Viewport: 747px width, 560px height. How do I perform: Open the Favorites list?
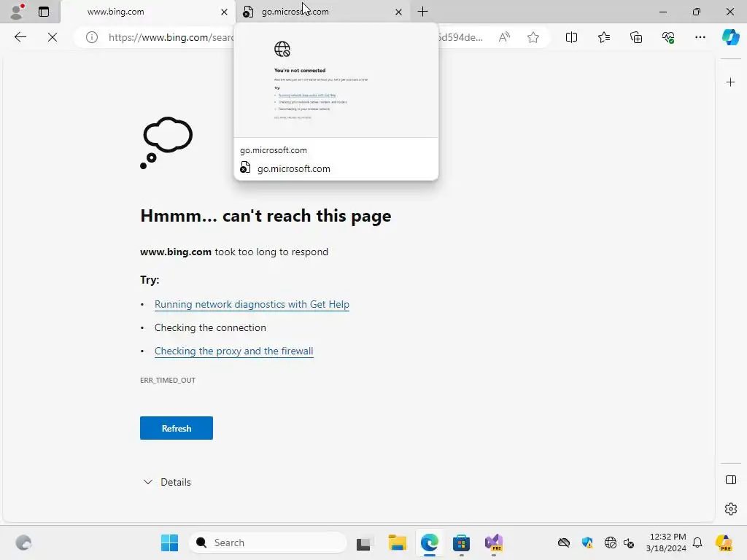pyautogui.click(x=603, y=37)
